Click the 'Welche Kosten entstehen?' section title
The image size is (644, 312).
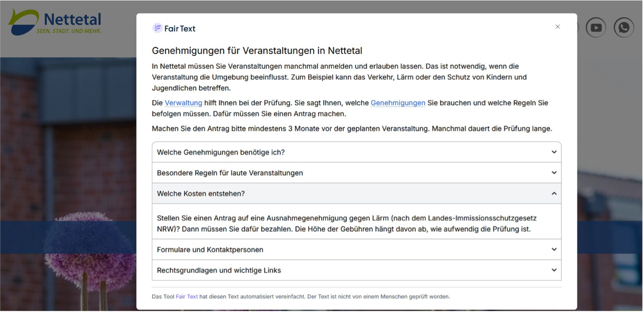(x=201, y=193)
